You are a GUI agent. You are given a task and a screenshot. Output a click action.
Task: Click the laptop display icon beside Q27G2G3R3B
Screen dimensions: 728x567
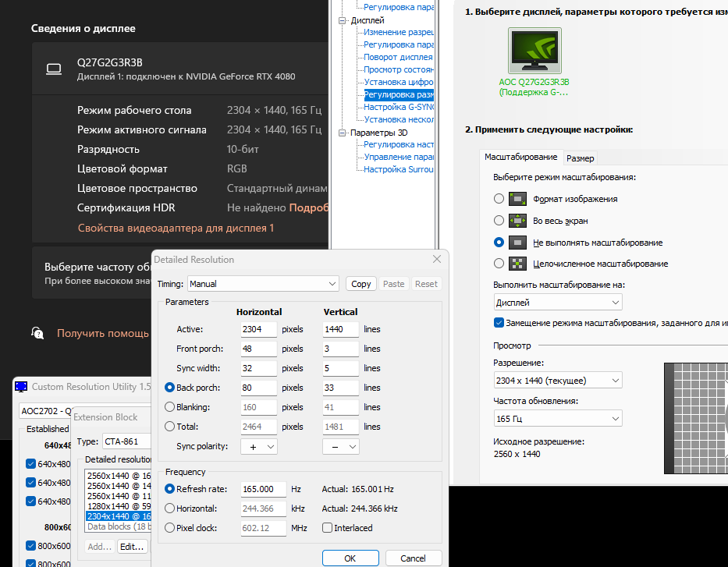coord(54,69)
